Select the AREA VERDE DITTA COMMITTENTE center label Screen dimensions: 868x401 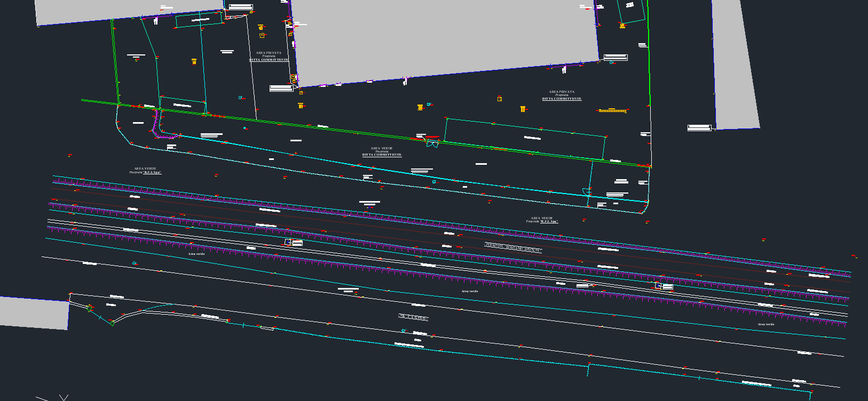point(382,152)
